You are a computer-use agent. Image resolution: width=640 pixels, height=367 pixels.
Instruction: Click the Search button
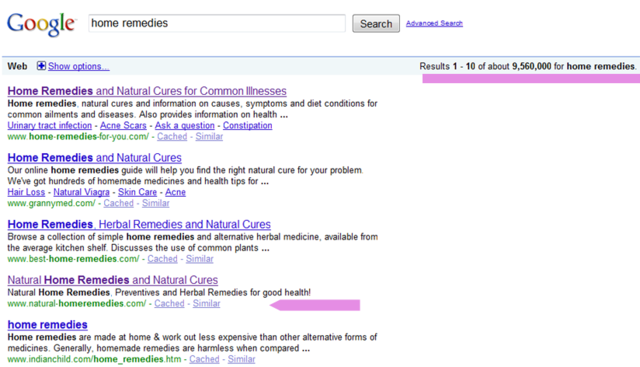[376, 24]
